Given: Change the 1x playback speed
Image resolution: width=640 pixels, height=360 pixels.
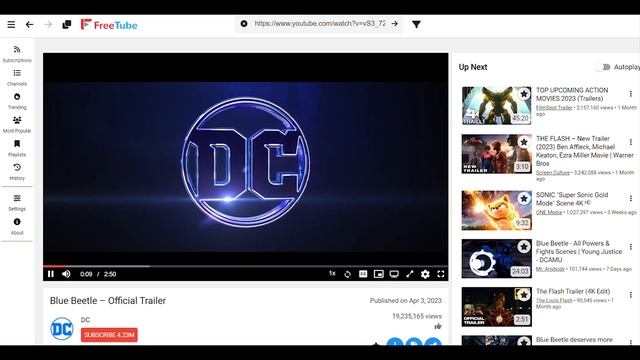Looking at the screenshot, I should tap(332, 274).
